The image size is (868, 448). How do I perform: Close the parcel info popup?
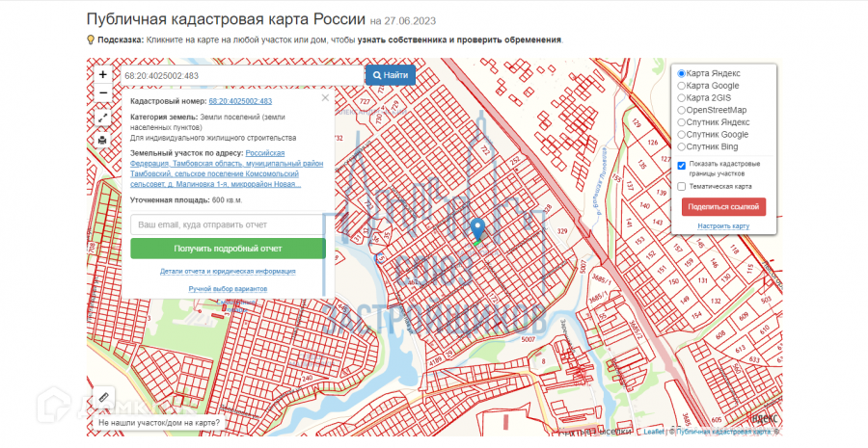tap(325, 98)
